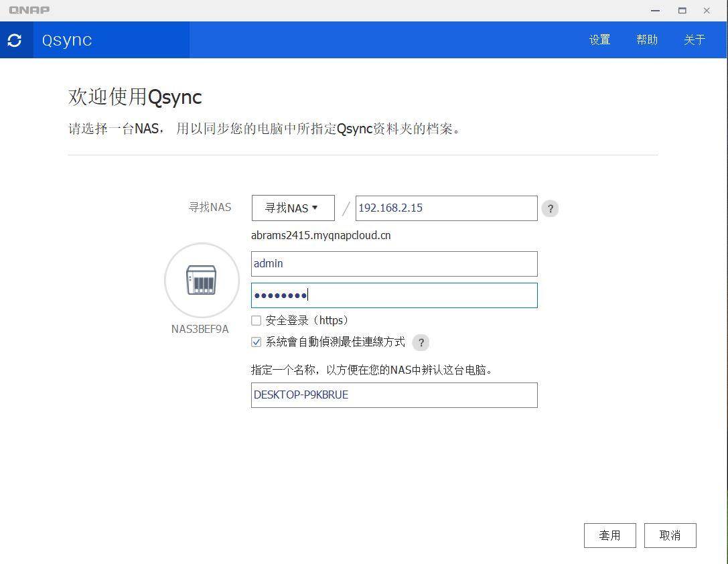Open the 寻找NAS dropdown

(293, 208)
